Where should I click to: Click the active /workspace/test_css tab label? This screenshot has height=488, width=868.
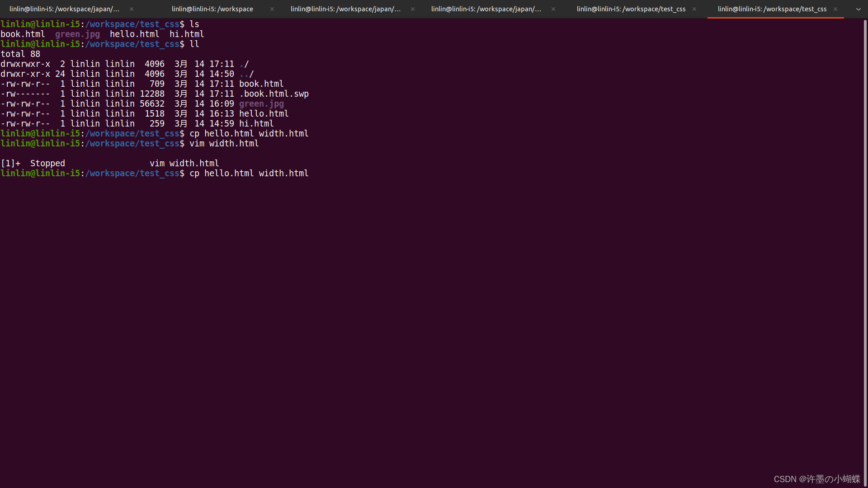(772, 9)
